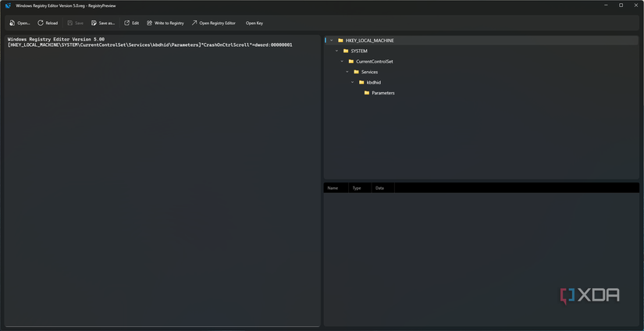Select the Services key in the tree
644x331 pixels.
point(369,72)
